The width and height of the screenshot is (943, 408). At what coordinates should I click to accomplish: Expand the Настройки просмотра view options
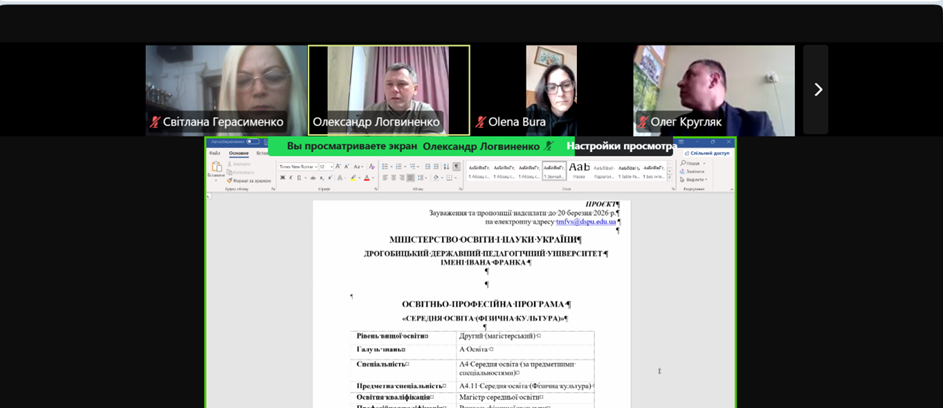click(620, 146)
